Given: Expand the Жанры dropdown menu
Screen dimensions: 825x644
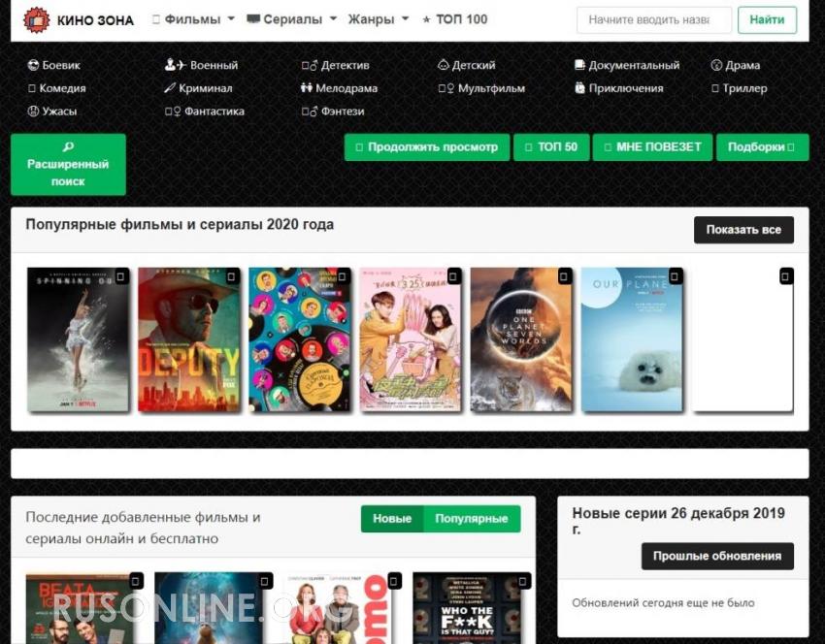Looking at the screenshot, I should (379, 19).
